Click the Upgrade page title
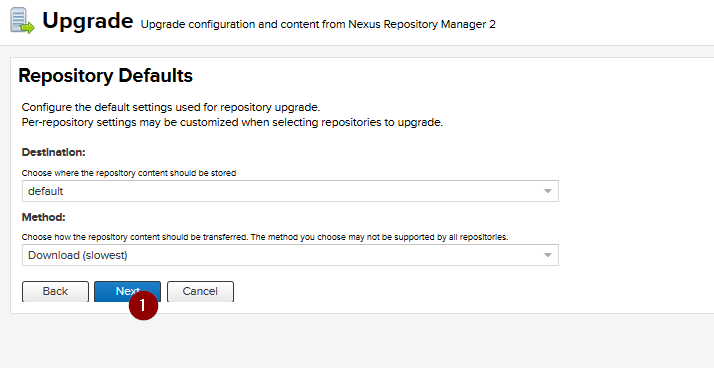714x368 pixels. click(87, 21)
